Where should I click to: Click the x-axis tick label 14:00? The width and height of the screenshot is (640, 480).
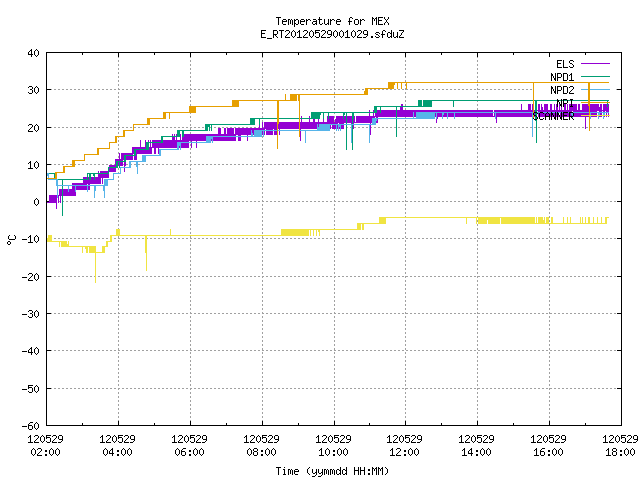click(x=476, y=452)
